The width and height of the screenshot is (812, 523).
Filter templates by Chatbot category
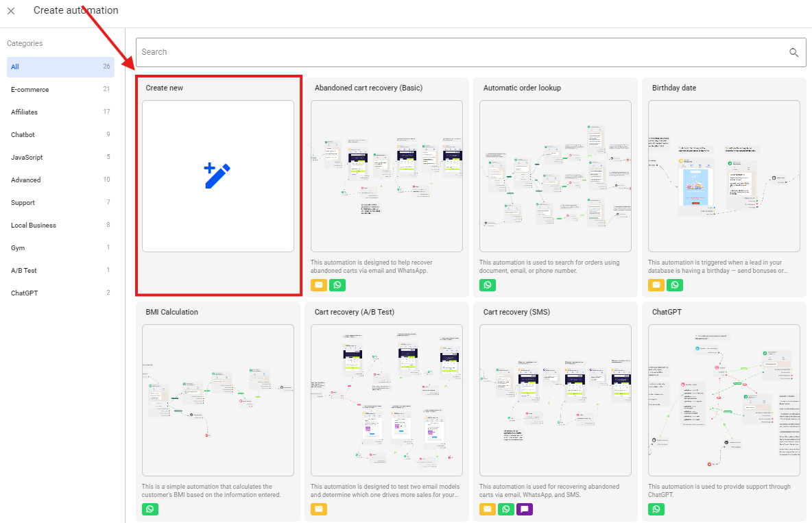coord(60,135)
